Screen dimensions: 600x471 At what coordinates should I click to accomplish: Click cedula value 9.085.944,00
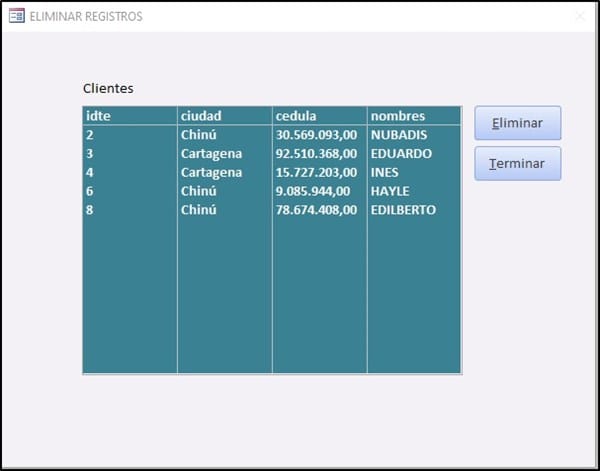coord(313,191)
